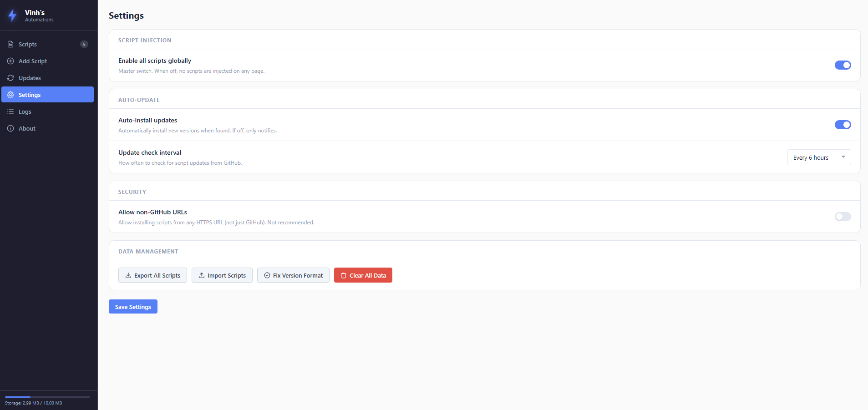This screenshot has width=868, height=410.
Task: Open the About page
Action: [x=47, y=128]
